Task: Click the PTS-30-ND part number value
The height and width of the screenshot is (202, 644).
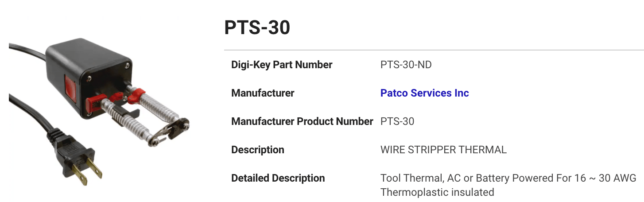Action: point(406,65)
